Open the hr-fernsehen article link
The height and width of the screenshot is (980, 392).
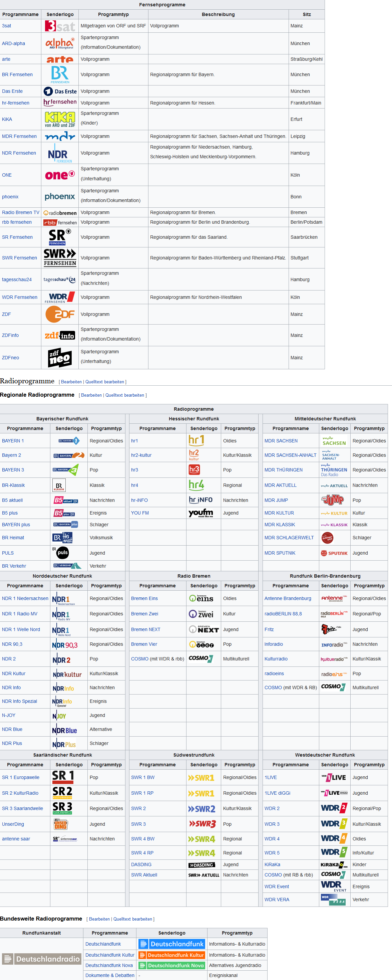click(16, 103)
